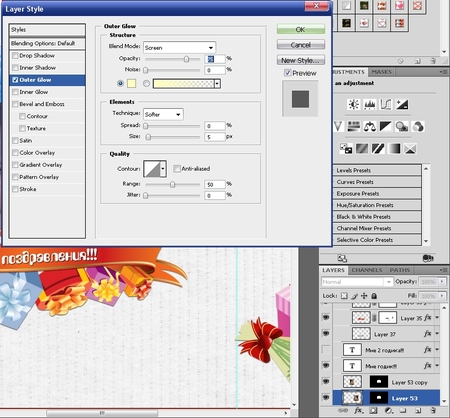Select the Threshold adjustment icon

tap(378, 149)
